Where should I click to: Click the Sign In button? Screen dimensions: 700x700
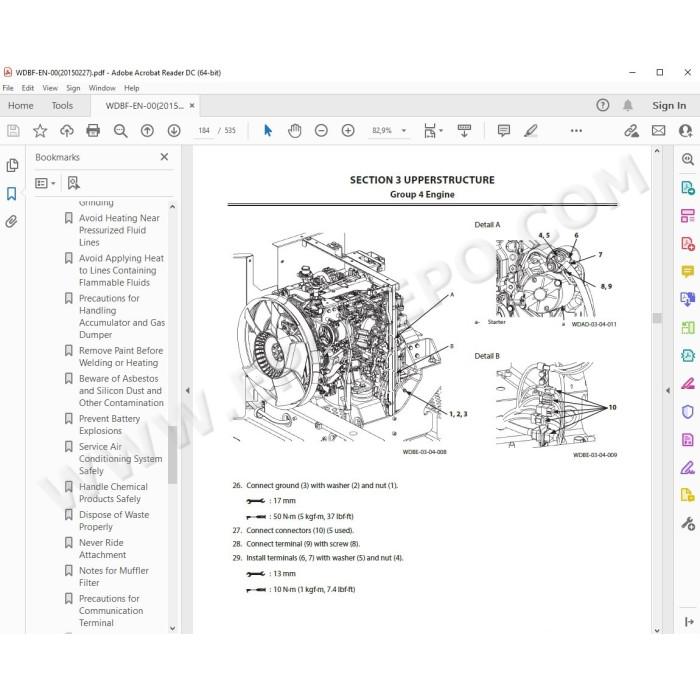[669, 105]
